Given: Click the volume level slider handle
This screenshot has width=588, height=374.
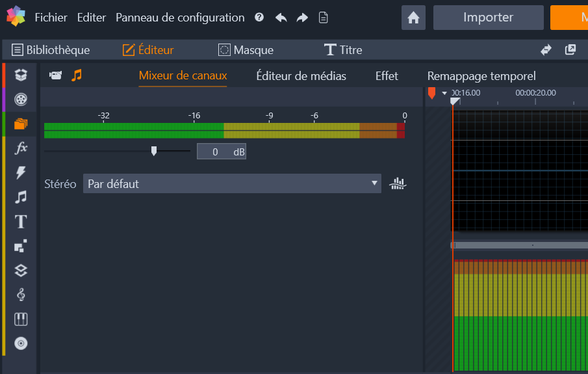Looking at the screenshot, I should [154, 151].
